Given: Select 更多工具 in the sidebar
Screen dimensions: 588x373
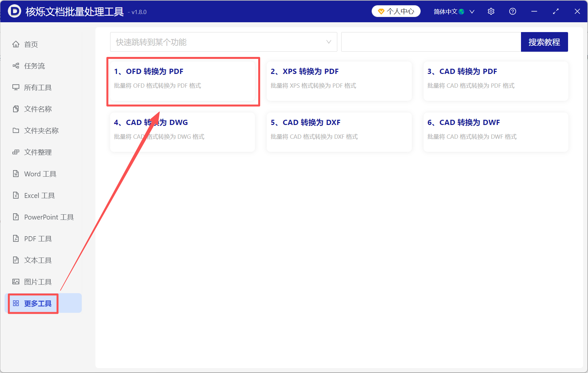Looking at the screenshot, I should tap(43, 303).
